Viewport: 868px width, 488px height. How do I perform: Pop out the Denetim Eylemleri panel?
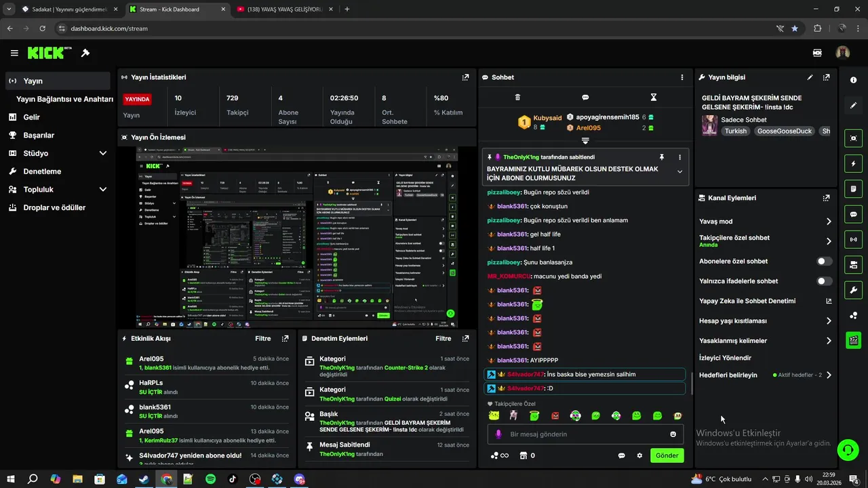coord(465,338)
